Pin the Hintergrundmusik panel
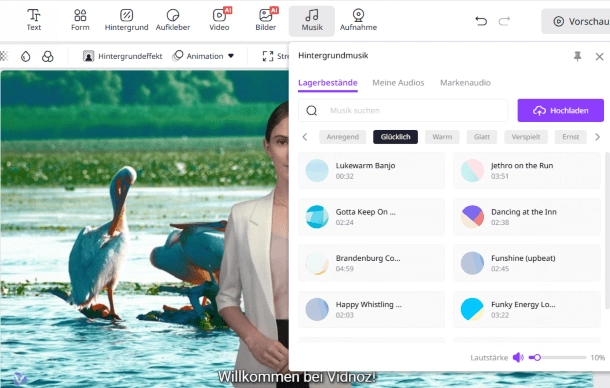 tap(577, 56)
